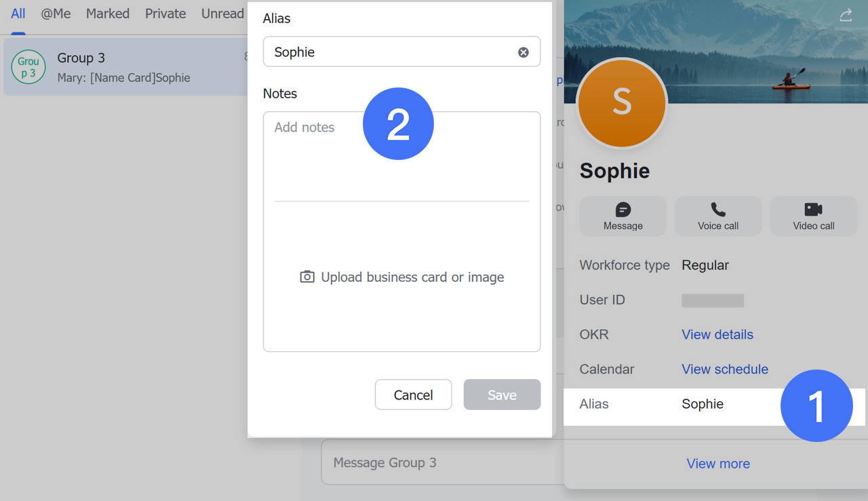Open the Message chat icon on Sophie's profile
Image resolution: width=868 pixels, height=501 pixels.
click(x=623, y=216)
